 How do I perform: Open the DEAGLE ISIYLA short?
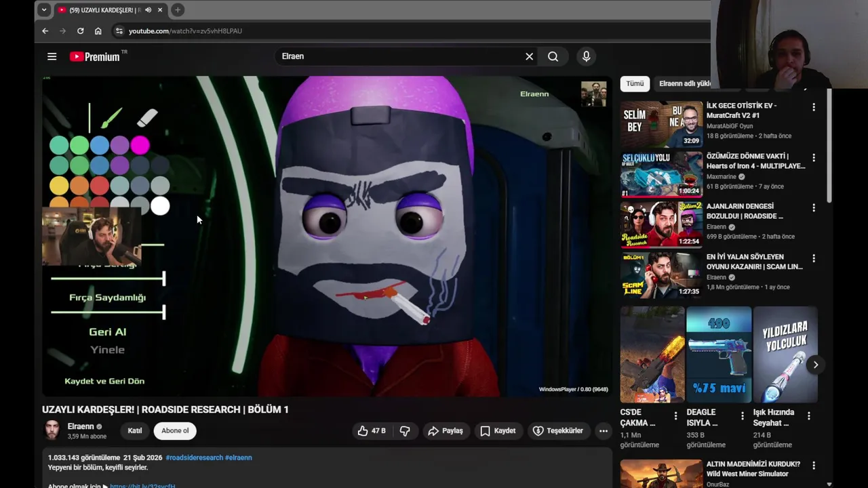point(719,354)
